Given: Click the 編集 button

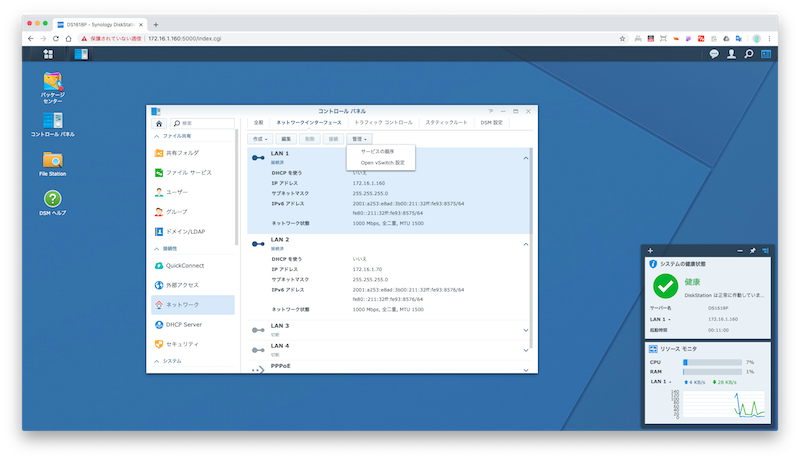Looking at the screenshot, I should point(286,139).
